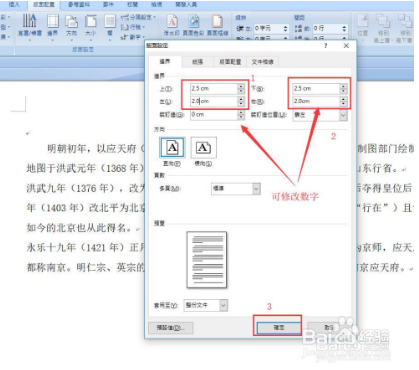Image resolution: width=419 pixels, height=370 pixels.
Task: Adjust the ribbon left indent 0字元 spinner
Action: pyautogui.click(x=286, y=28)
